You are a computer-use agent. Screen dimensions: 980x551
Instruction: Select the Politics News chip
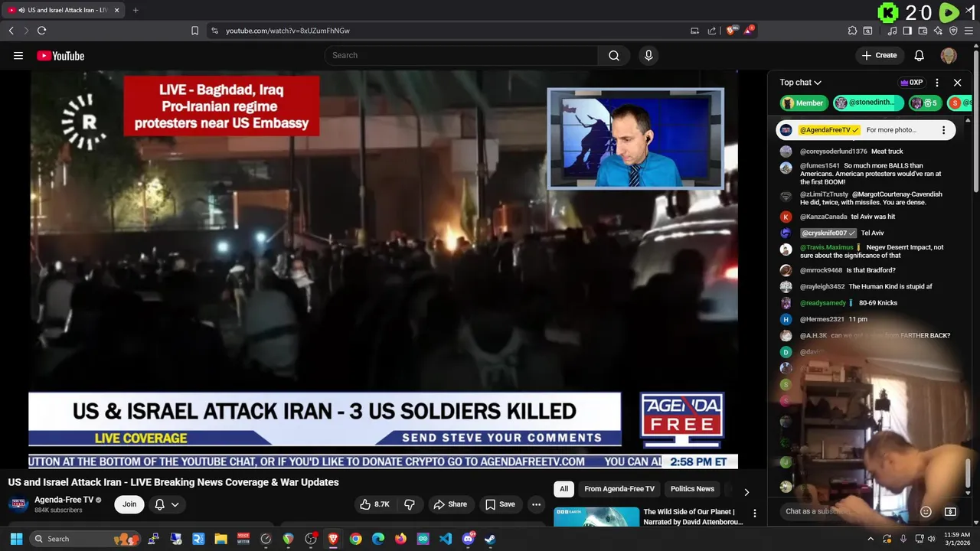692,489
